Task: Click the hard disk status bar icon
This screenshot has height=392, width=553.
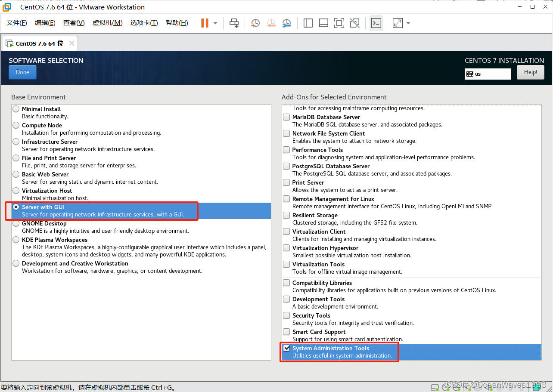Action: tap(435, 386)
